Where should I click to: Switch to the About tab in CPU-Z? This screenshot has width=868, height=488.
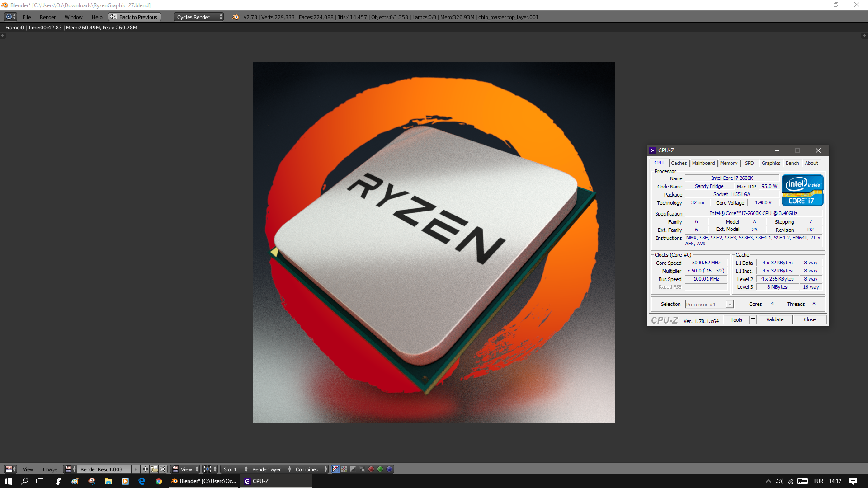click(811, 163)
